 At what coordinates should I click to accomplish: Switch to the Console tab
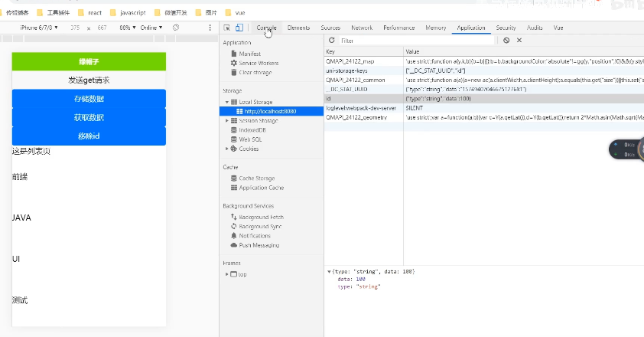click(267, 28)
